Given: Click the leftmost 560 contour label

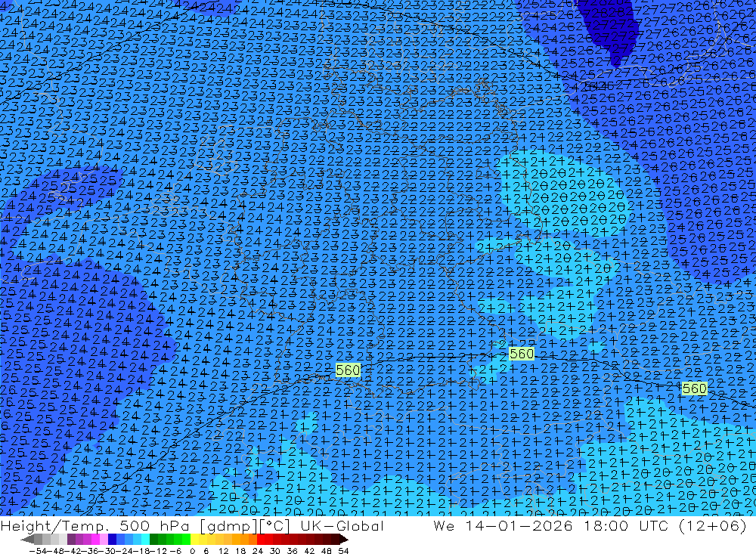Looking at the screenshot, I should (348, 370).
